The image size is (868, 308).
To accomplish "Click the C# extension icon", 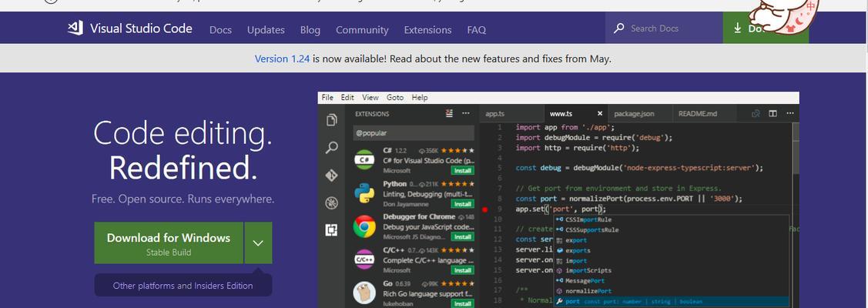I will (364, 160).
